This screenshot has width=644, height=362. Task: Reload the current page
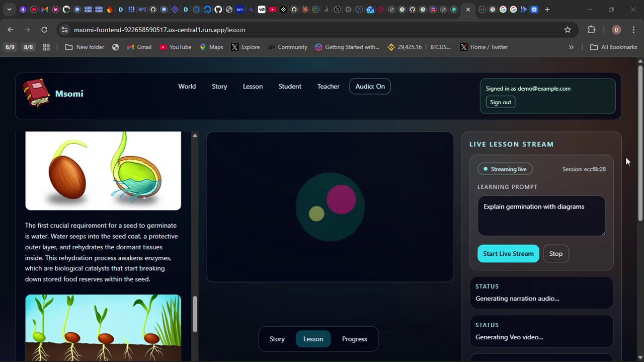(44, 30)
